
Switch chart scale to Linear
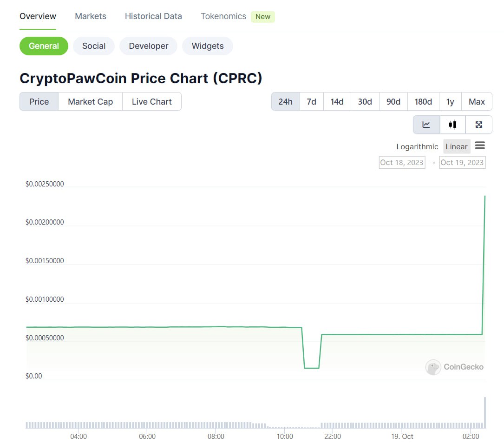point(457,146)
